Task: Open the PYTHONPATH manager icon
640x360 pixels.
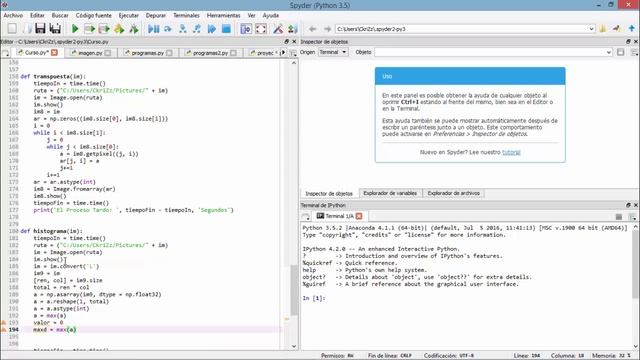Action: [293, 29]
